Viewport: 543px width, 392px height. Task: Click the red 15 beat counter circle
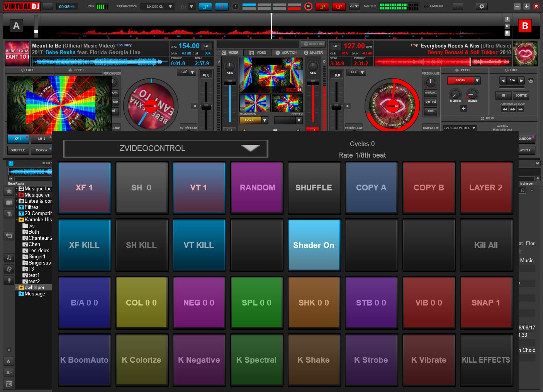(308, 7)
